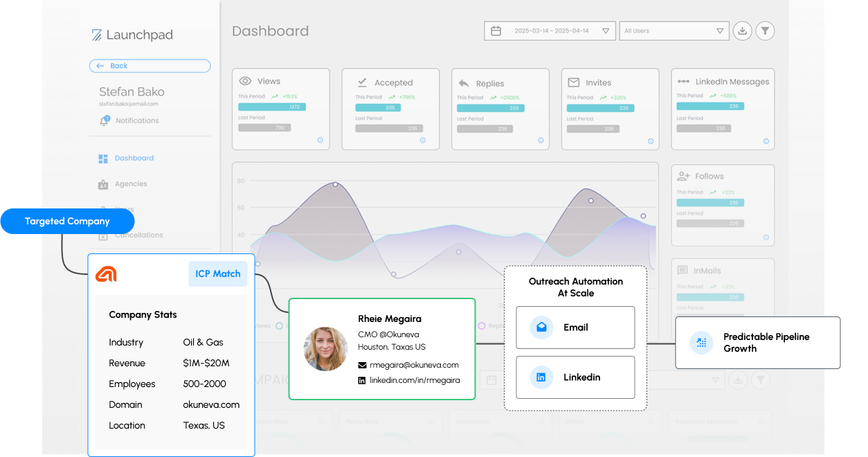Click the Back button
This screenshot has width=868, height=457.
pyautogui.click(x=150, y=66)
